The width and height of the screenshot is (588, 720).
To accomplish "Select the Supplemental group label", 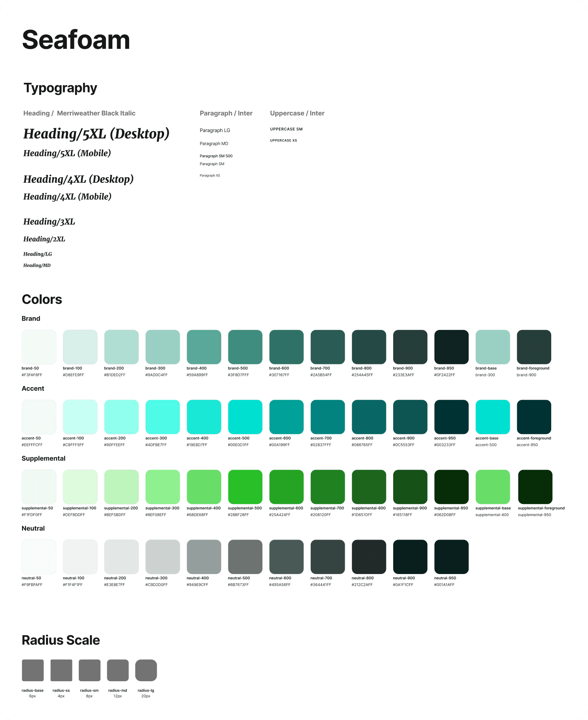I will tap(44, 458).
